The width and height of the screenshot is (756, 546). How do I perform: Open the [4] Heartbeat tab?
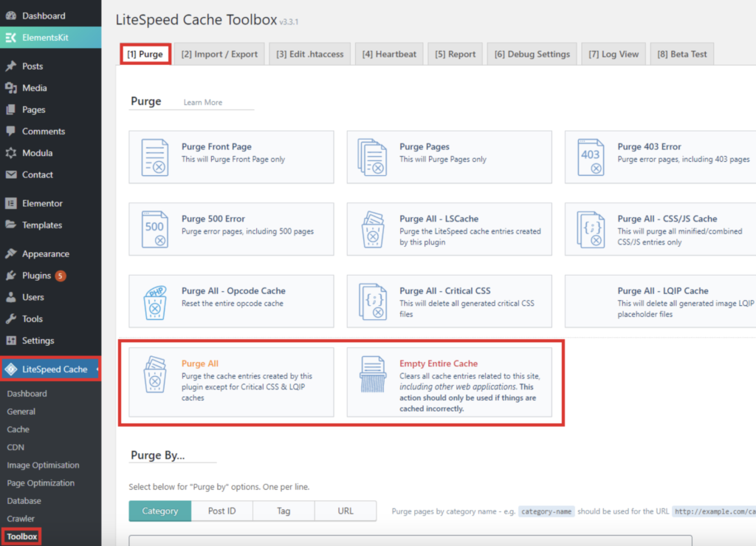point(389,54)
